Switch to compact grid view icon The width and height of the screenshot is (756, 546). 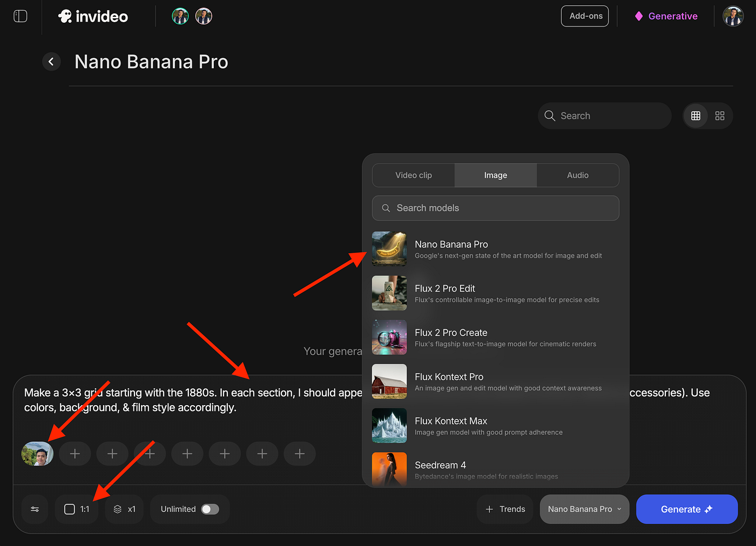coord(696,116)
